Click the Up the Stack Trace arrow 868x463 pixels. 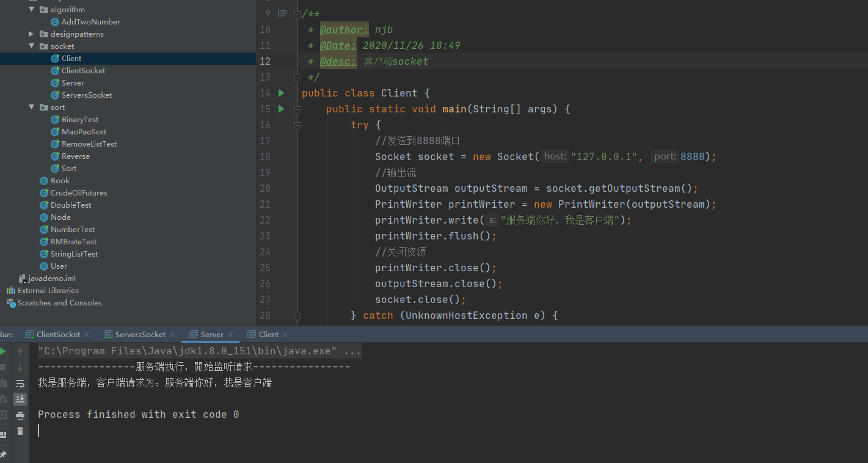tap(20, 351)
